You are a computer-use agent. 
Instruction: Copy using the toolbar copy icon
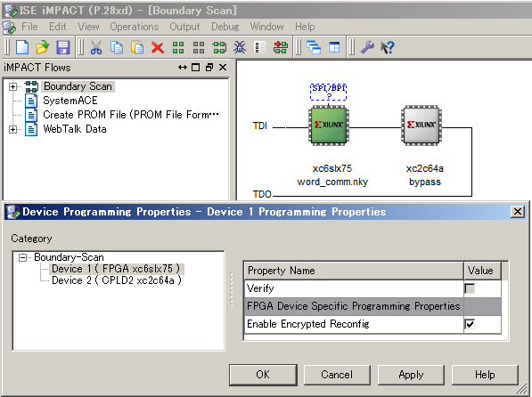[x=117, y=47]
